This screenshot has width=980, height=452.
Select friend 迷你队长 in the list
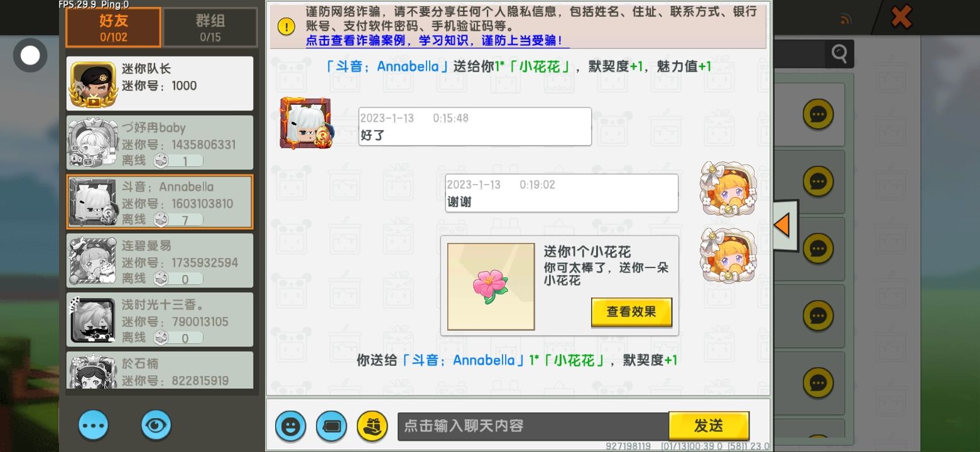(160, 83)
